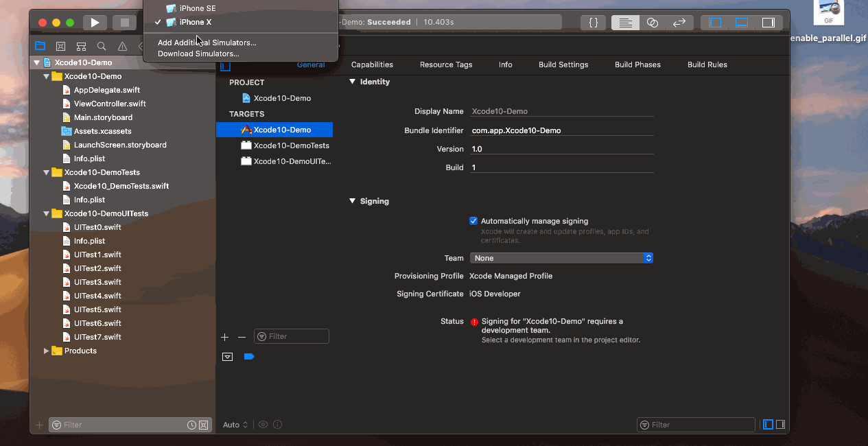
Task: Show the debug console toggle icon
Action: tap(228, 357)
